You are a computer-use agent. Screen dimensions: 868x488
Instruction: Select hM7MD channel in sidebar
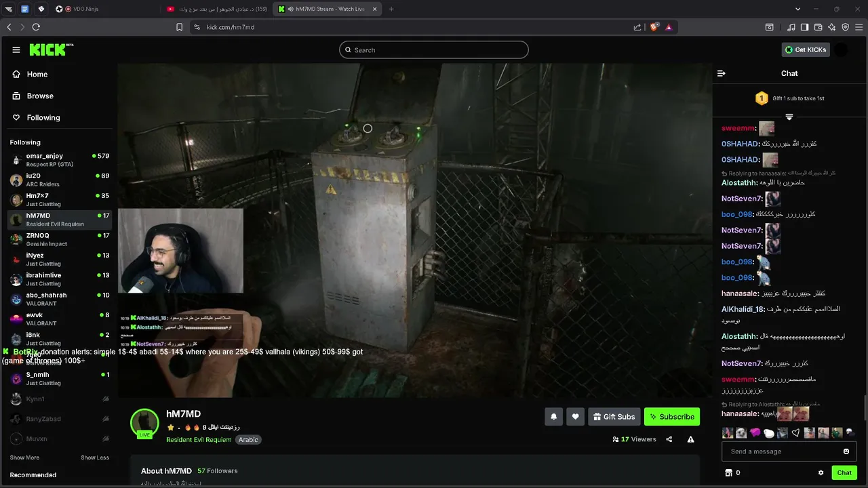tap(60, 220)
